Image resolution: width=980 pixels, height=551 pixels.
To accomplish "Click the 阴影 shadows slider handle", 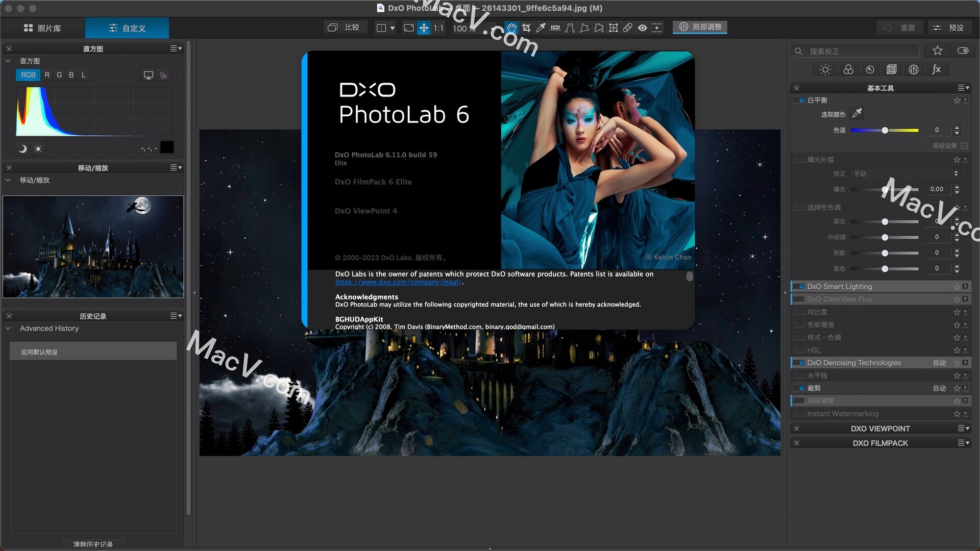I will point(885,253).
